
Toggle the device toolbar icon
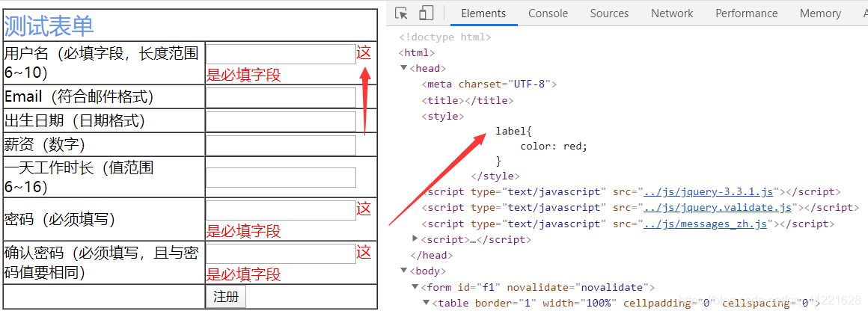426,13
